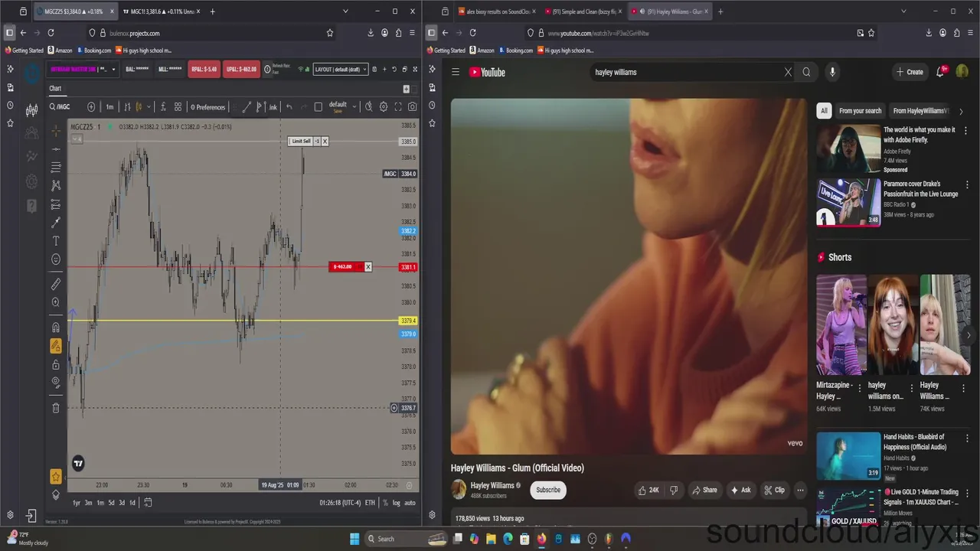The width and height of the screenshot is (980, 551).
Task: Close the $-462.00 position with X
Action: 367,266
